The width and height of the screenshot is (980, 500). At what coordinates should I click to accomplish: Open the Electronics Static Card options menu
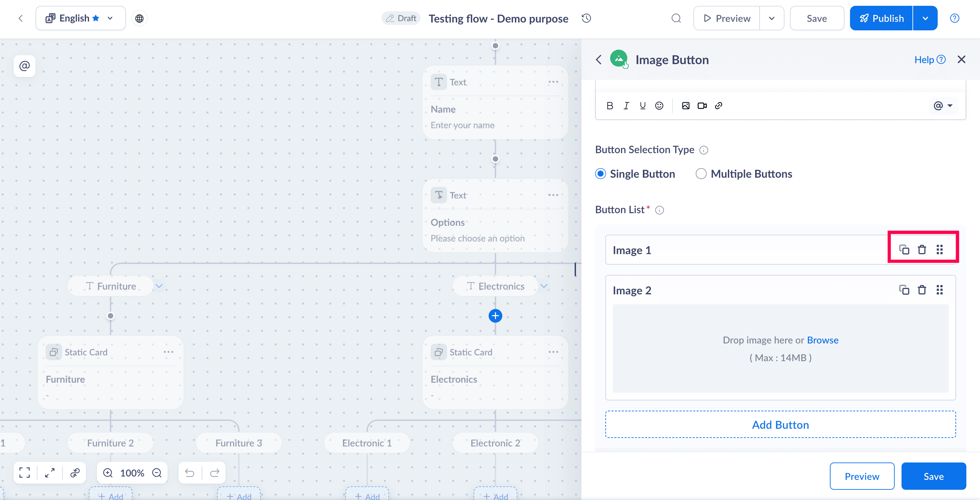coord(553,352)
